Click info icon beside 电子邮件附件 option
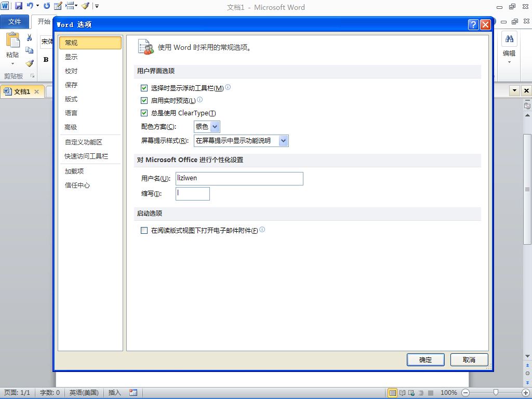532x399 pixels. tap(262, 229)
